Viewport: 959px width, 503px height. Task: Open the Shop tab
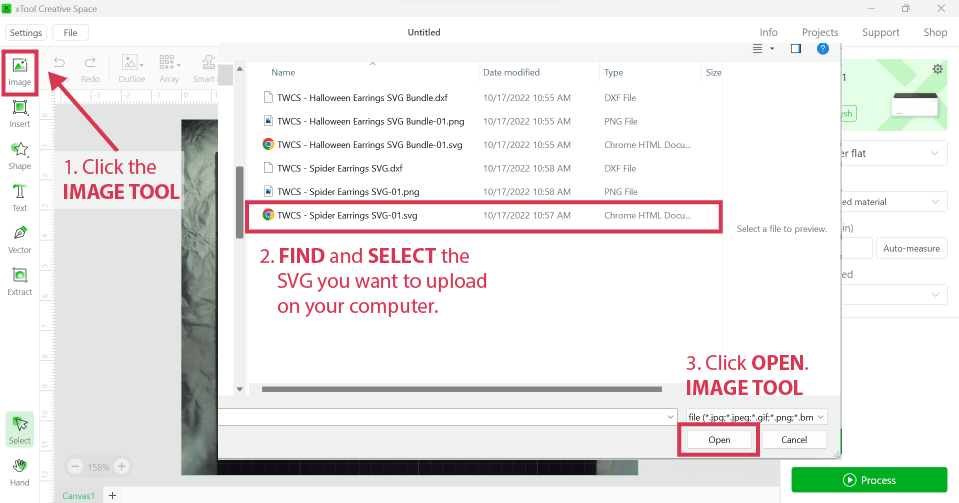pyautogui.click(x=935, y=32)
